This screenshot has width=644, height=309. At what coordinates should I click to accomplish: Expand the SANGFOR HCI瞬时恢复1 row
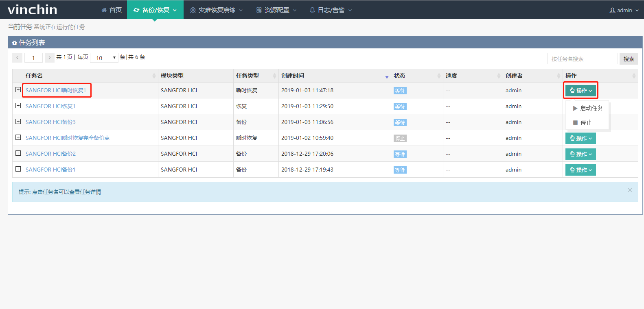[x=18, y=90]
